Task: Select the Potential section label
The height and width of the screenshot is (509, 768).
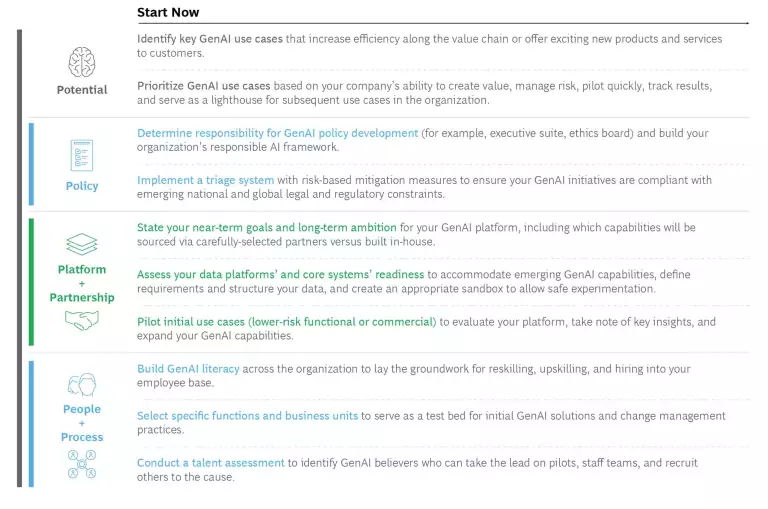Action: 82,90
